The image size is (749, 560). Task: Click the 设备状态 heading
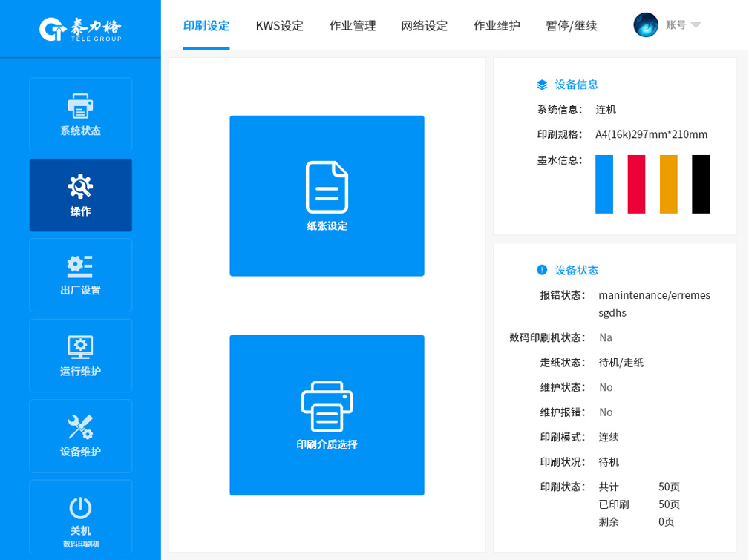tap(576, 270)
